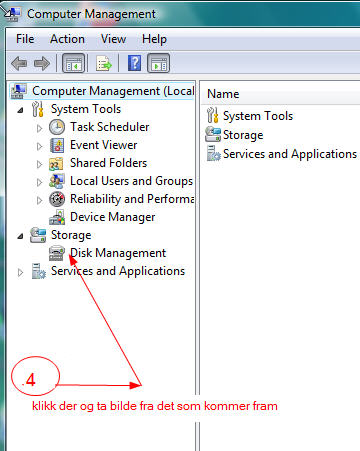This screenshot has width=360, height=451.
Task: Click Services and Applications icon in tree
Action: coord(38,271)
